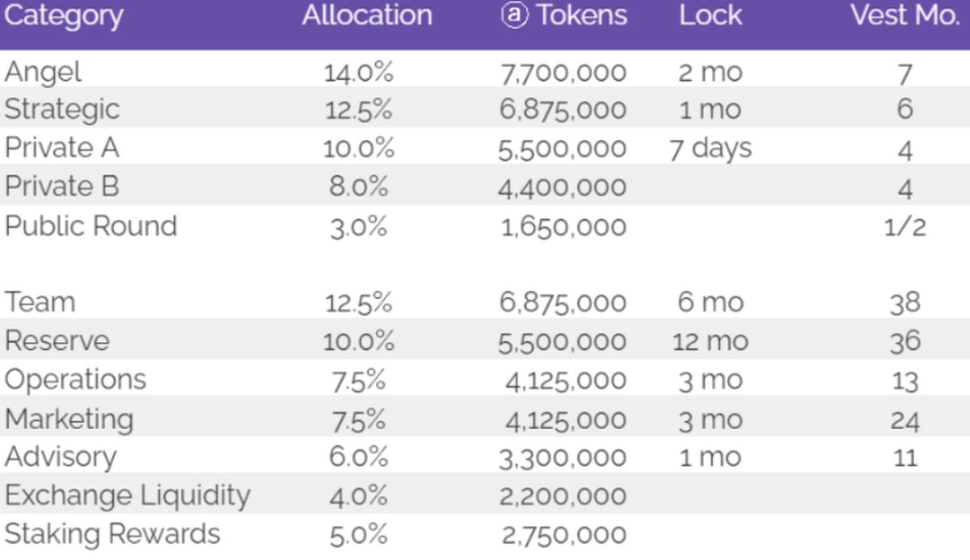Screen dimensions: 970x560
Task: Click the circled "a" token icon in header
Action: [x=514, y=16]
